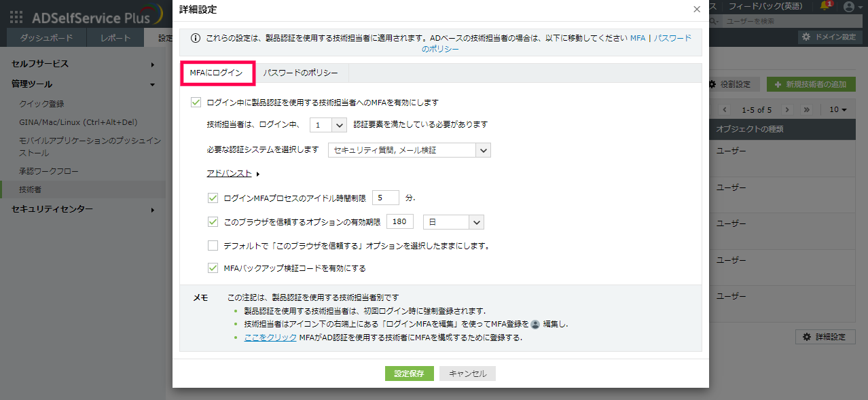Go to next page arrow in pagination
Image resolution: width=868 pixels, height=400 pixels.
786,109
